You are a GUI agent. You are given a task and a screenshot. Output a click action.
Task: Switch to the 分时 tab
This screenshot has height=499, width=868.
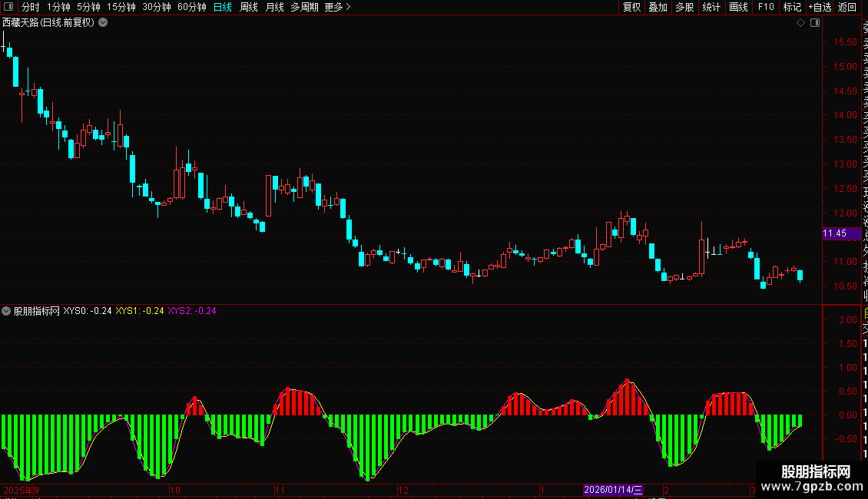click(31, 7)
